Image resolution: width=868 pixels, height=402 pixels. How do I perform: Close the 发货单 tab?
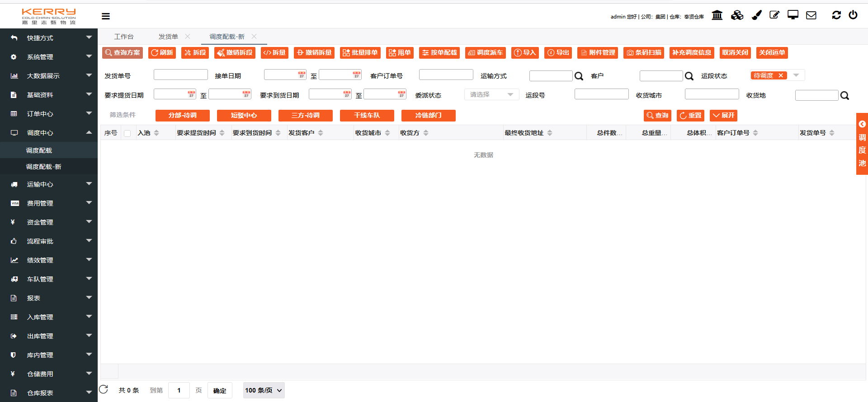pos(188,36)
